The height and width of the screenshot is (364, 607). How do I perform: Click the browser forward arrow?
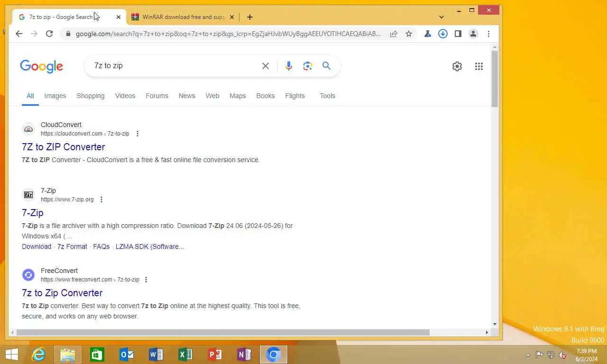34,34
